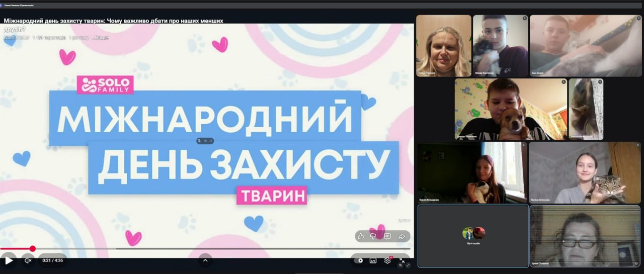Open the video comments icon
The width and height of the screenshot is (644, 274).
pos(387,236)
